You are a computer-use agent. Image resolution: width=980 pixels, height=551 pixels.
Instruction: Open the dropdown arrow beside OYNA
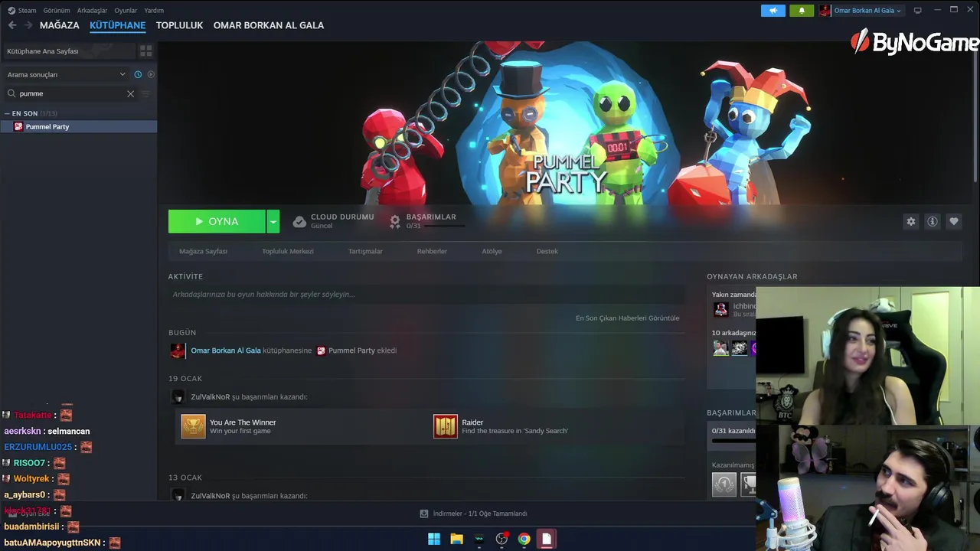pyautogui.click(x=273, y=221)
